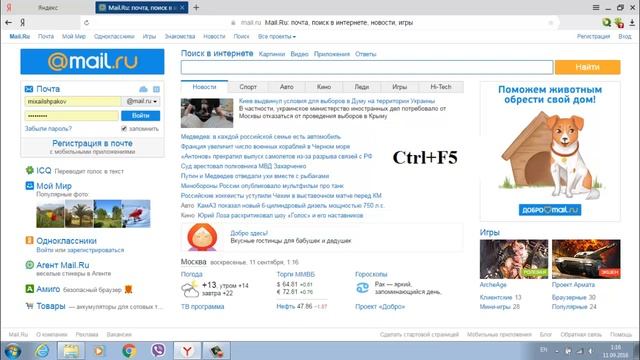Image resolution: width=640 pixels, height=360 pixels.
Task: Click the Товары shopping cart icon
Action: [x=29, y=306]
